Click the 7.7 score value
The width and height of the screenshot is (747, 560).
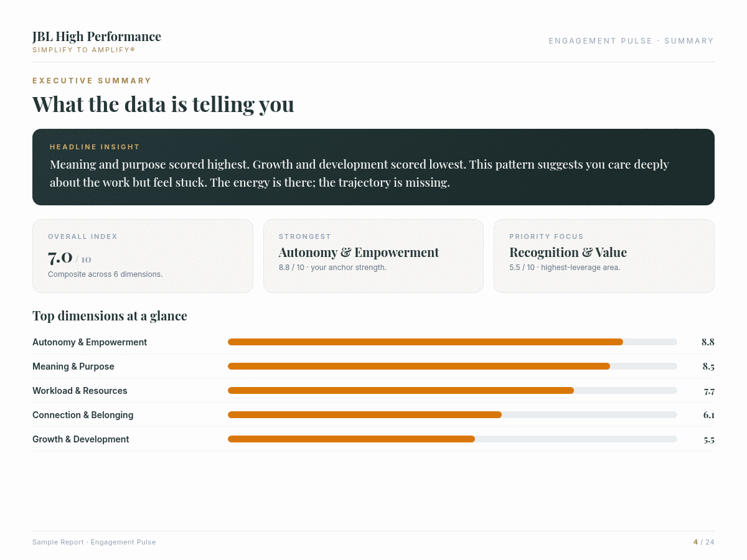[709, 391]
